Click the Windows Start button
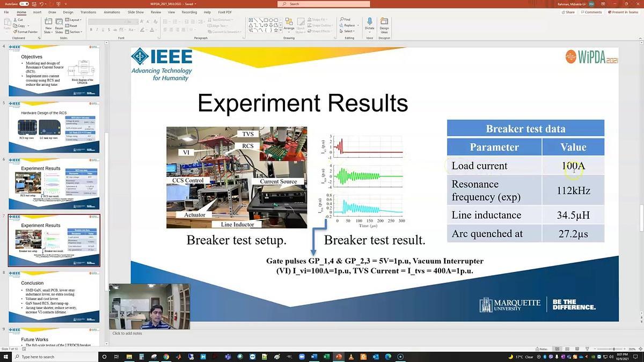Screen dimensions: 644x362 [x=6, y=357]
